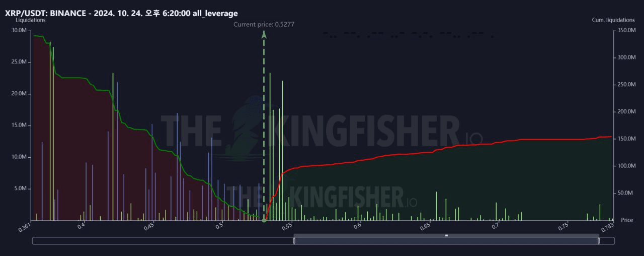Click the left handle of the range slider
This screenshot has width=644, height=256.
click(x=294, y=241)
